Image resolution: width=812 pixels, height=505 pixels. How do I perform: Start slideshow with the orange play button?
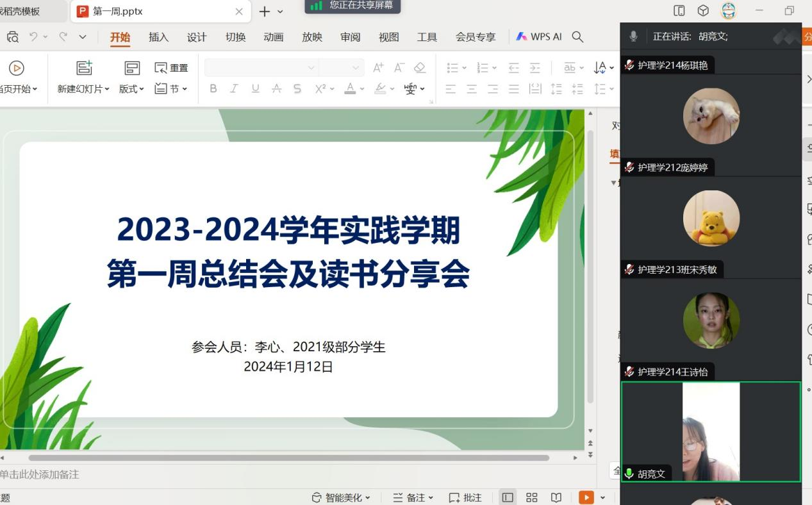pyautogui.click(x=586, y=497)
